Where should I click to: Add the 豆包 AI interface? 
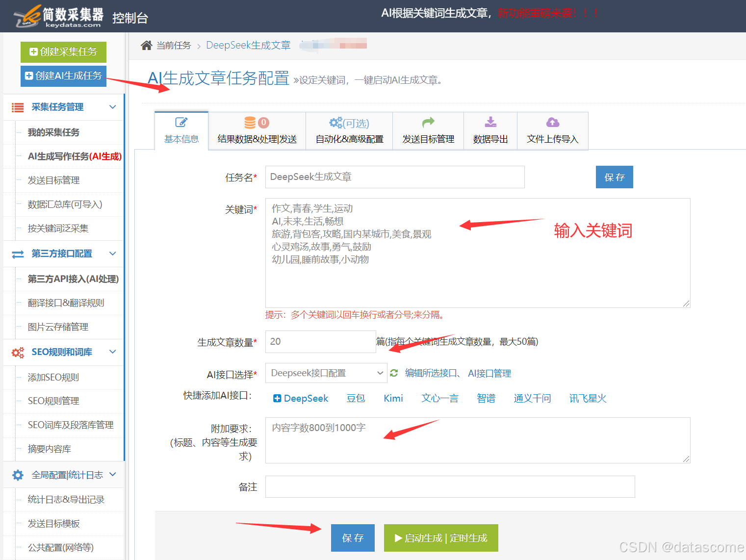(356, 398)
